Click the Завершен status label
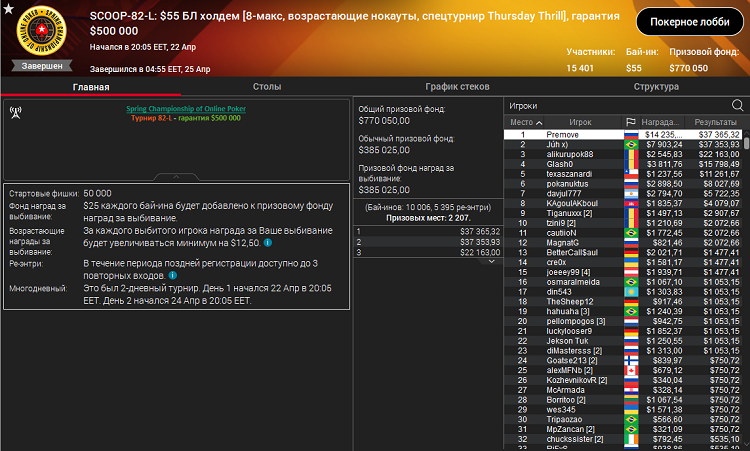The height and width of the screenshot is (451, 750). click(x=42, y=66)
